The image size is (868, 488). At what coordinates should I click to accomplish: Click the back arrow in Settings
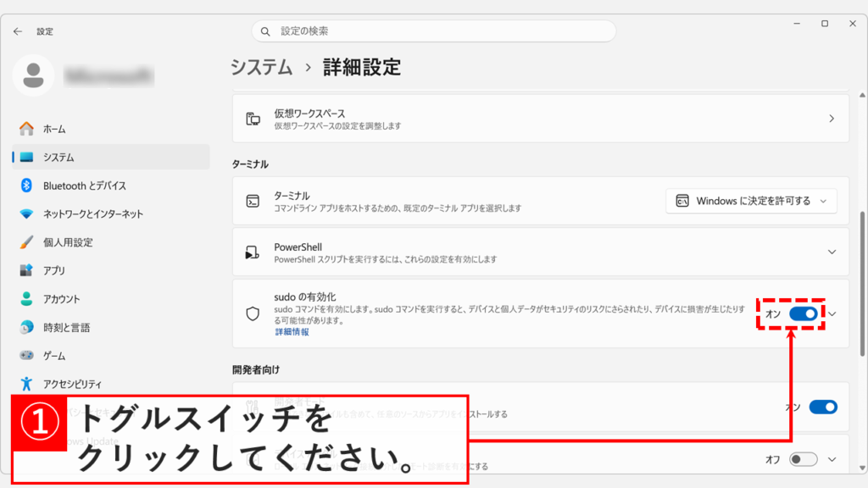tap(18, 31)
